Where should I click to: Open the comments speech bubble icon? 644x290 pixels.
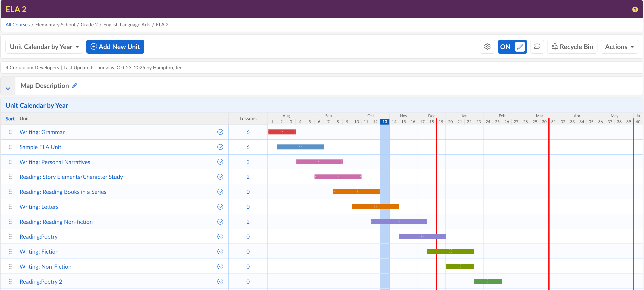537,47
